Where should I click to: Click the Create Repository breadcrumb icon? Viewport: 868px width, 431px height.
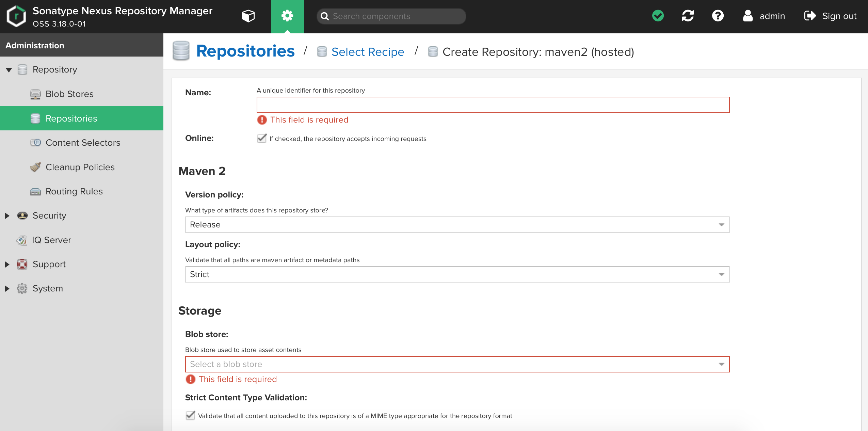pyautogui.click(x=433, y=52)
